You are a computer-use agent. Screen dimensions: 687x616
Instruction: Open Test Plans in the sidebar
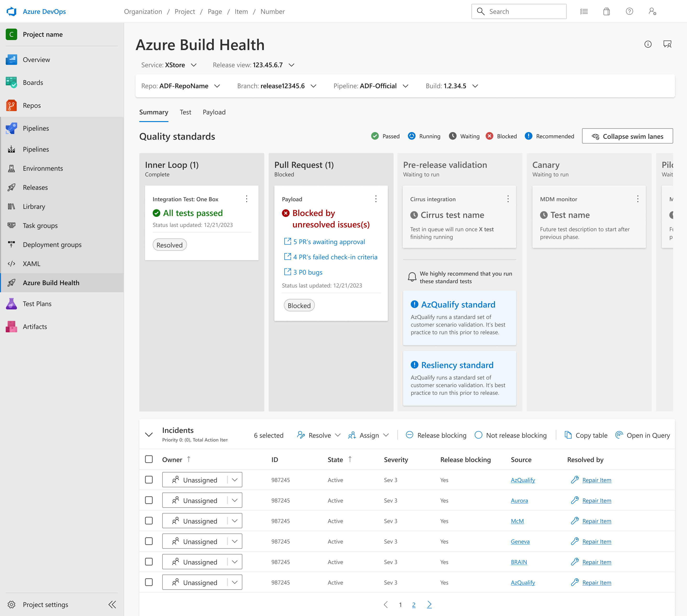click(x=62, y=304)
